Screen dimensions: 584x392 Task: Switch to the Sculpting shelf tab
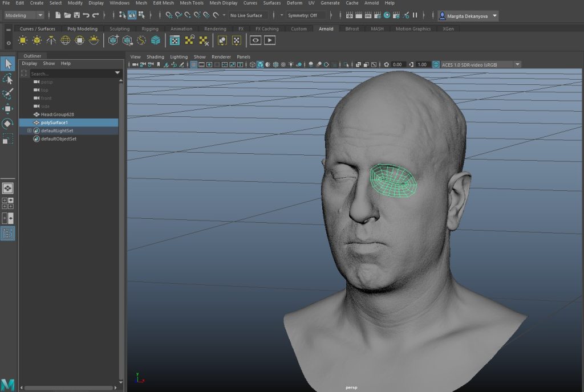[x=120, y=28]
